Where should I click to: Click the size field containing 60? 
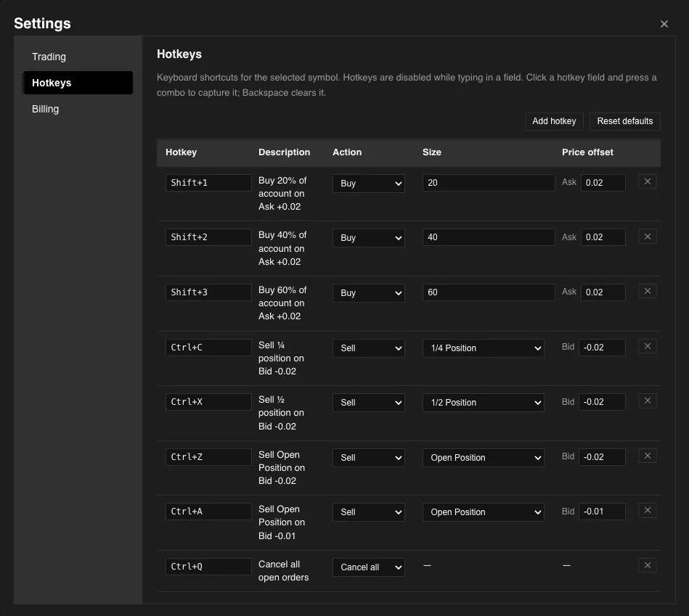(489, 292)
